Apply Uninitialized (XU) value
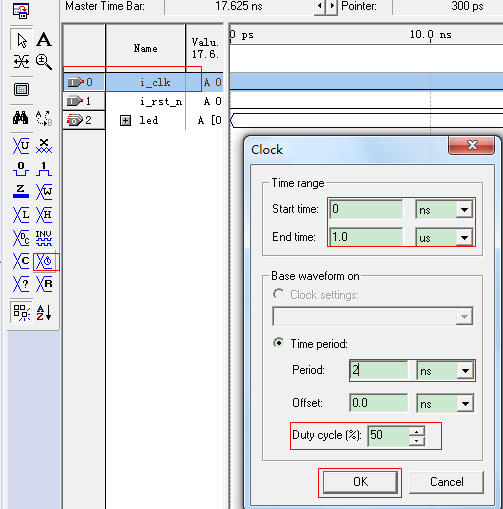The width and height of the screenshot is (503, 509). click(21, 146)
